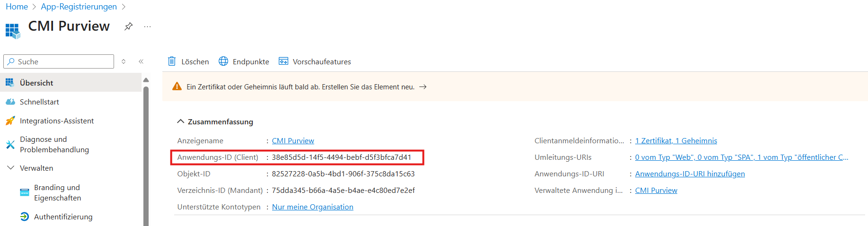Select Diagnose und Problembehandlung

coord(54,145)
